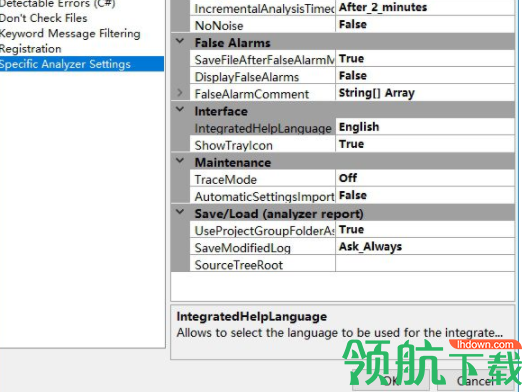The height and width of the screenshot is (392, 522).
Task: Select the SaveFileAfterFalseAlarmMark property name
Action: 263,59
